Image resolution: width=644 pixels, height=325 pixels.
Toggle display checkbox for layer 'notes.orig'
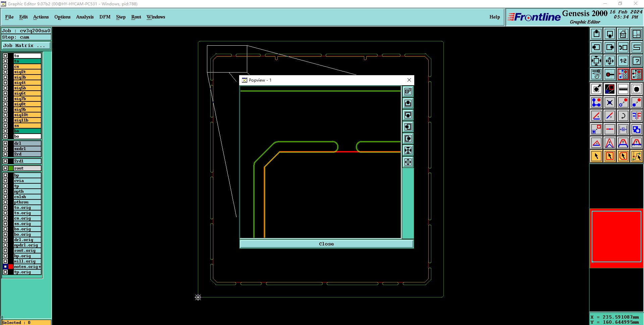pyautogui.click(x=5, y=267)
